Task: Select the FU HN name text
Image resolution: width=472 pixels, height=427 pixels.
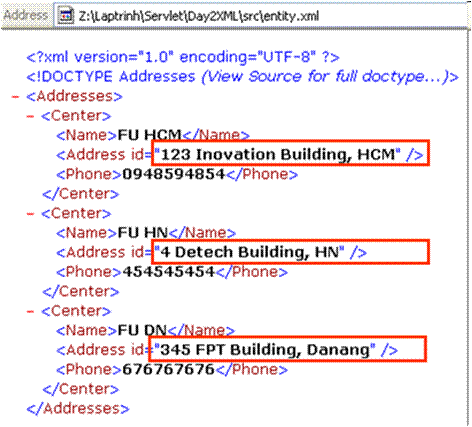Action: click(143, 233)
